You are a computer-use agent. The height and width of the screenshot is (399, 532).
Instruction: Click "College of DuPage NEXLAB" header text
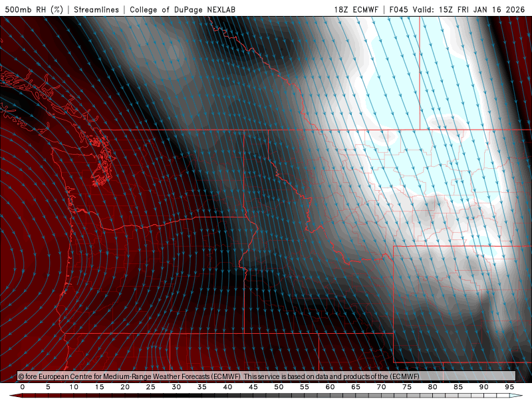pos(182,9)
